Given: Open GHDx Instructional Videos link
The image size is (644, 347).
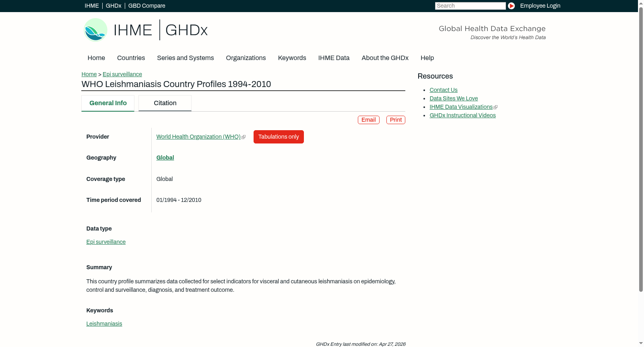Looking at the screenshot, I should pyautogui.click(x=463, y=115).
